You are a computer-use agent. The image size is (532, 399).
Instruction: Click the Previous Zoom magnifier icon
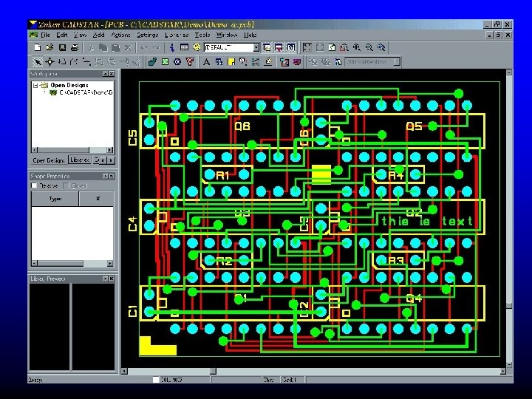[x=381, y=47]
